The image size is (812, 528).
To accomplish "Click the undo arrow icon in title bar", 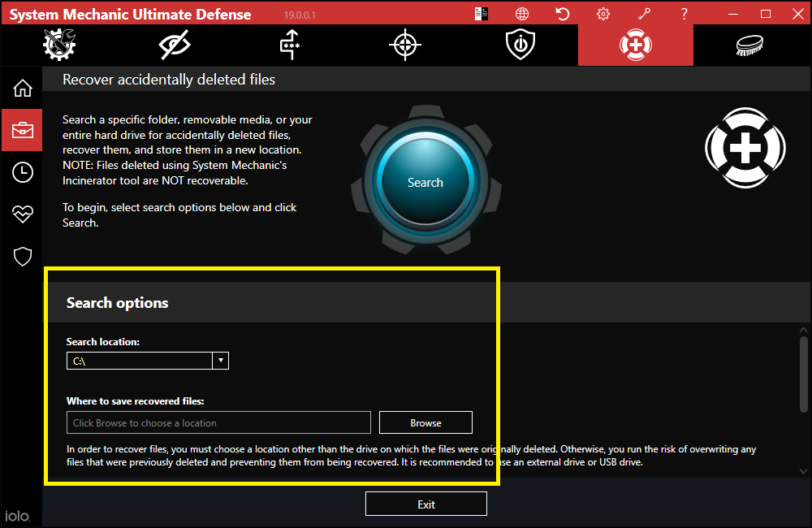I will tap(563, 14).
